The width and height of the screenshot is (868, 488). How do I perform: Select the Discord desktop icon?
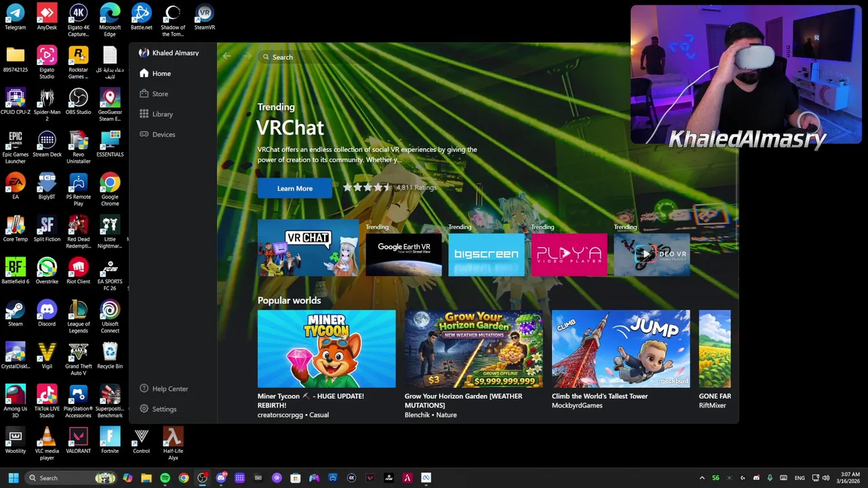point(47,314)
